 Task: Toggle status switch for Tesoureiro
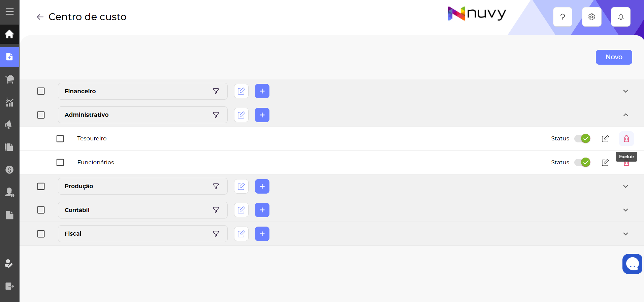[x=582, y=139]
